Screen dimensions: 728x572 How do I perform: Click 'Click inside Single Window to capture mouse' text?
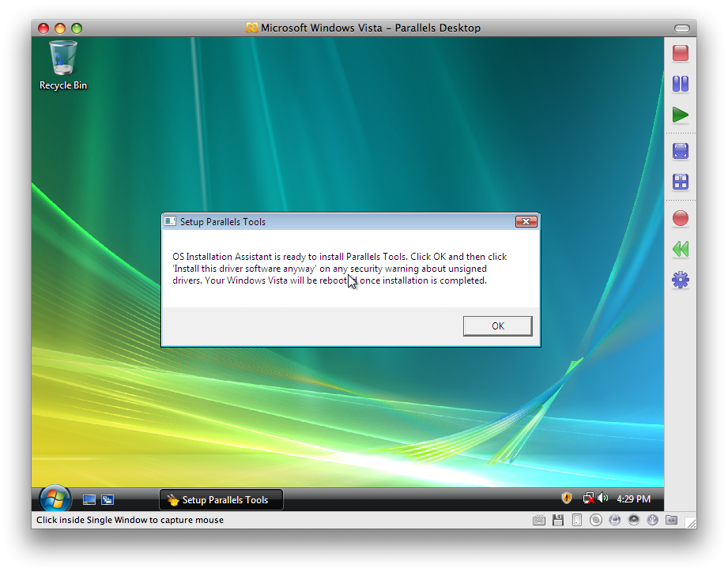pyautogui.click(x=130, y=520)
